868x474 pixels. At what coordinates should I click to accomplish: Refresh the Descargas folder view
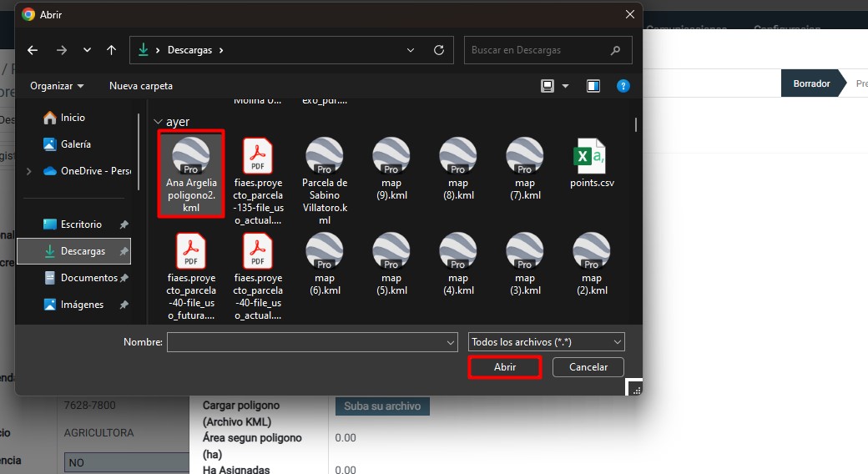(x=439, y=50)
